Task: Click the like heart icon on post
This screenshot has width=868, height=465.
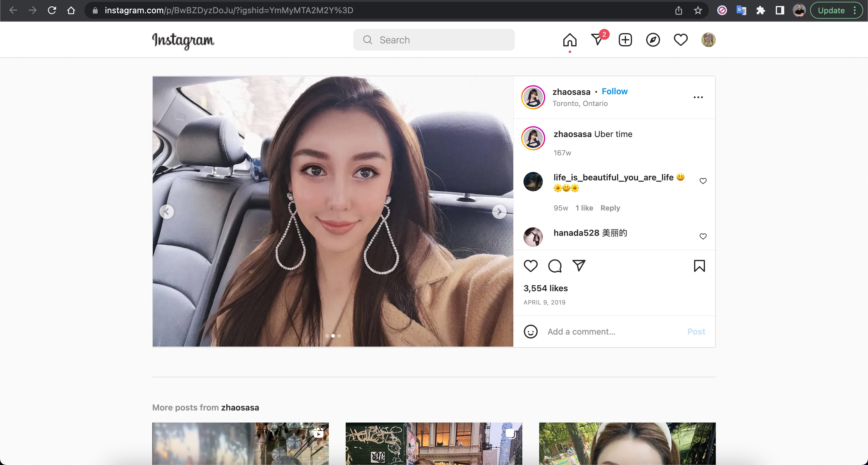Action: (531, 265)
